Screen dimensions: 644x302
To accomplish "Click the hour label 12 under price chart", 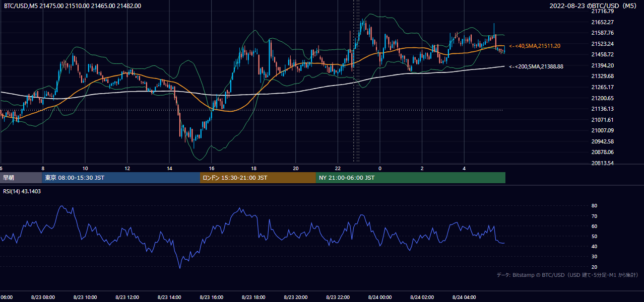I will (127, 169).
